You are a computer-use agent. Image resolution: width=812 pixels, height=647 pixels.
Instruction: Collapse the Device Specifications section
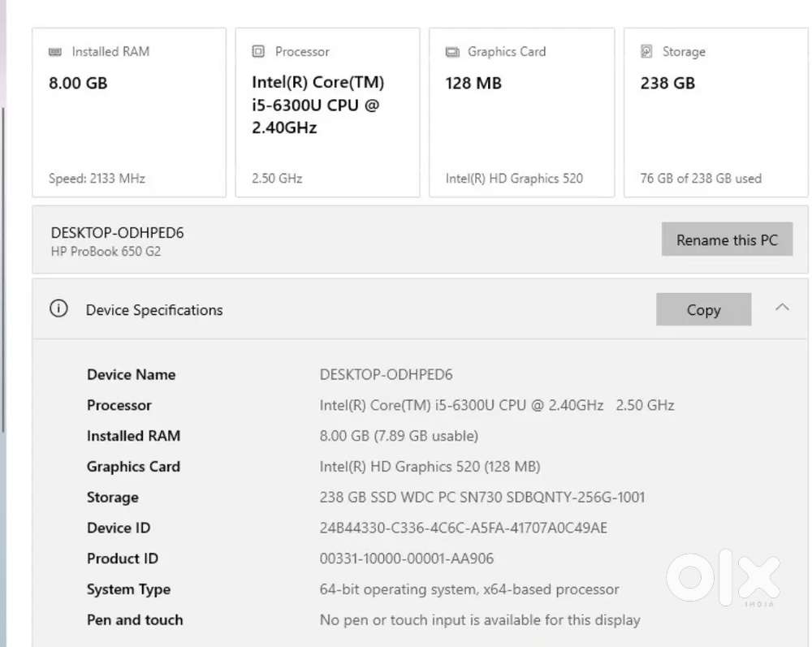coord(782,308)
